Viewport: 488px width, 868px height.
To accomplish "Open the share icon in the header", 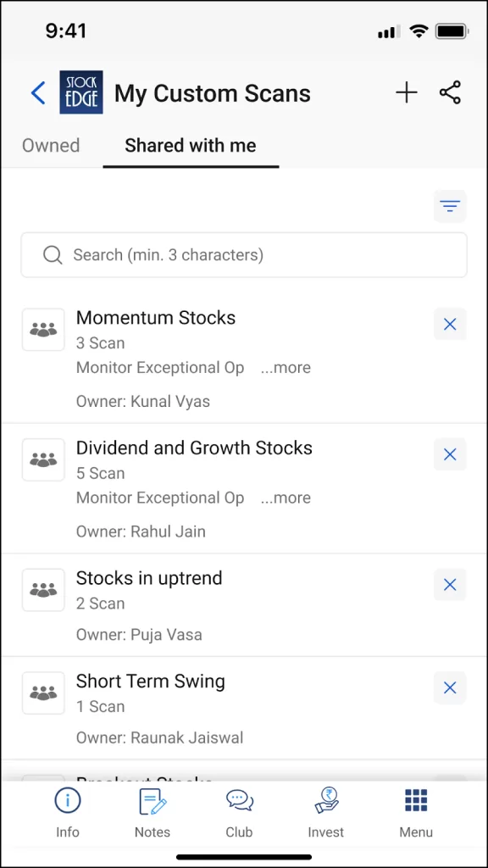I will [x=451, y=92].
